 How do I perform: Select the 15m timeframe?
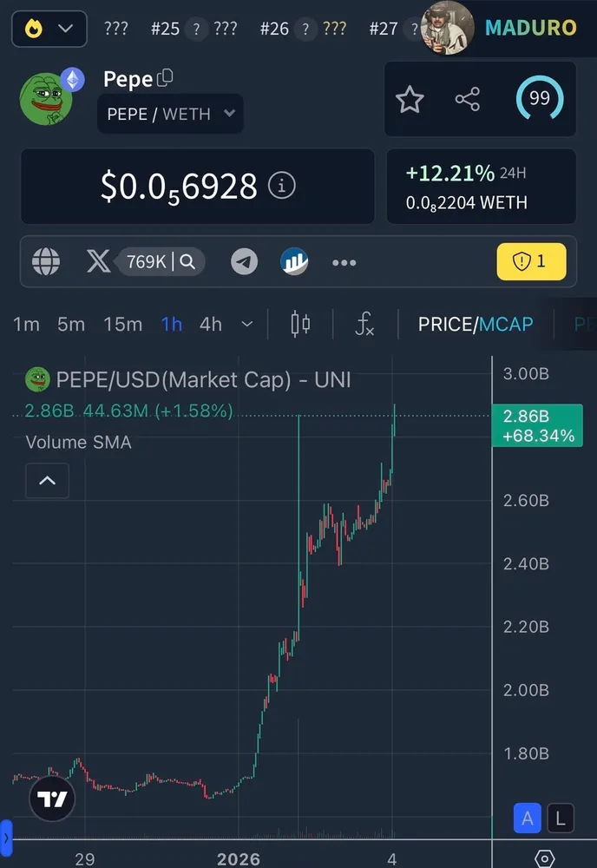[x=123, y=324]
